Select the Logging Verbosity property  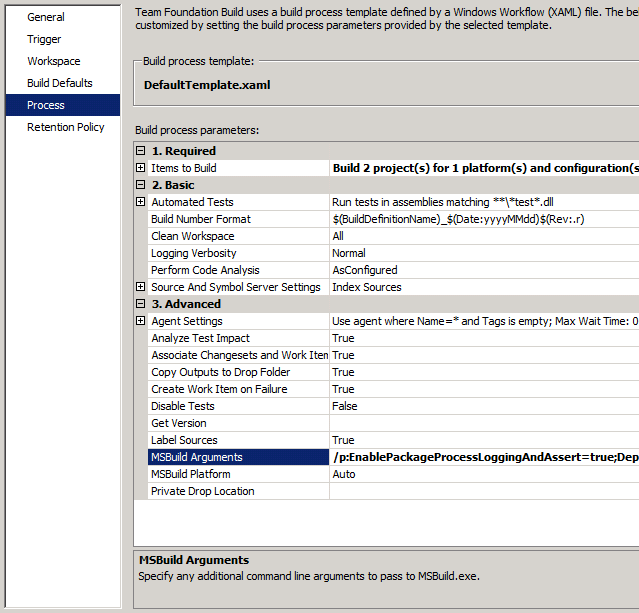click(238, 253)
